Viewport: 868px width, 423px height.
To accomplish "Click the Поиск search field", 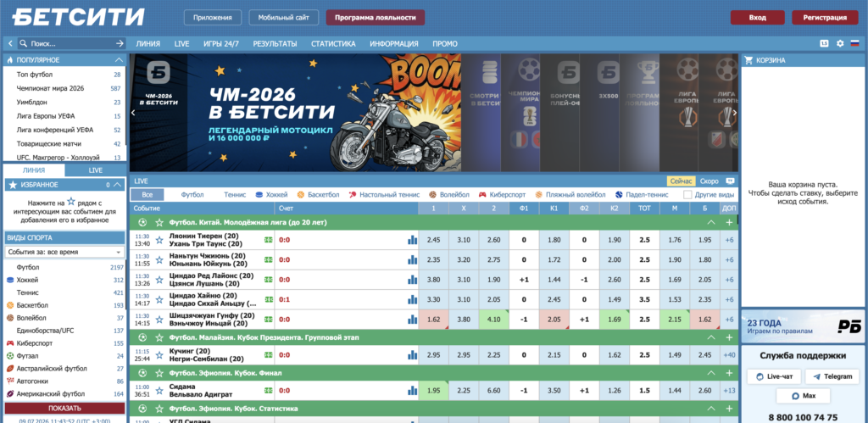I will coord(72,43).
